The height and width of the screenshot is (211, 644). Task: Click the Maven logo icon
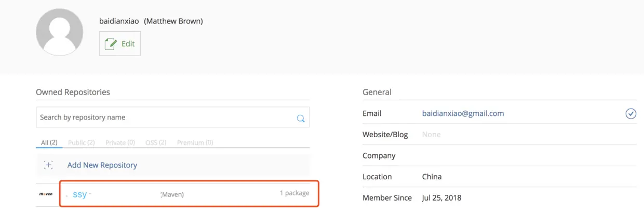pyautogui.click(x=46, y=194)
